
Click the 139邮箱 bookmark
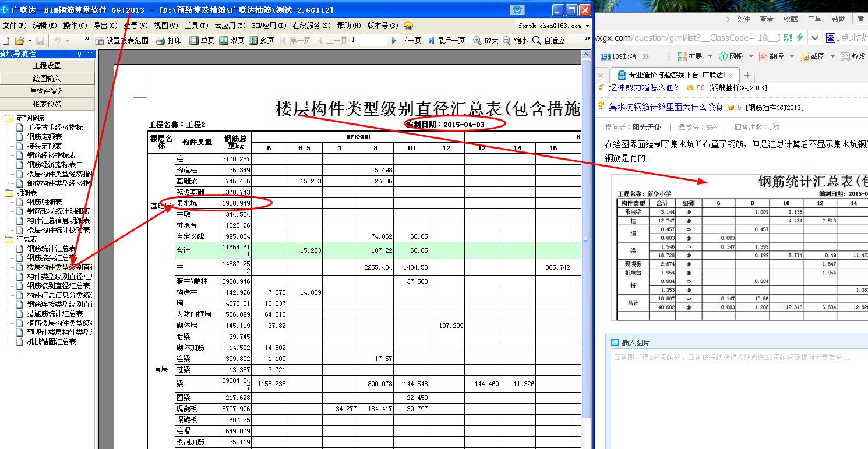619,56
